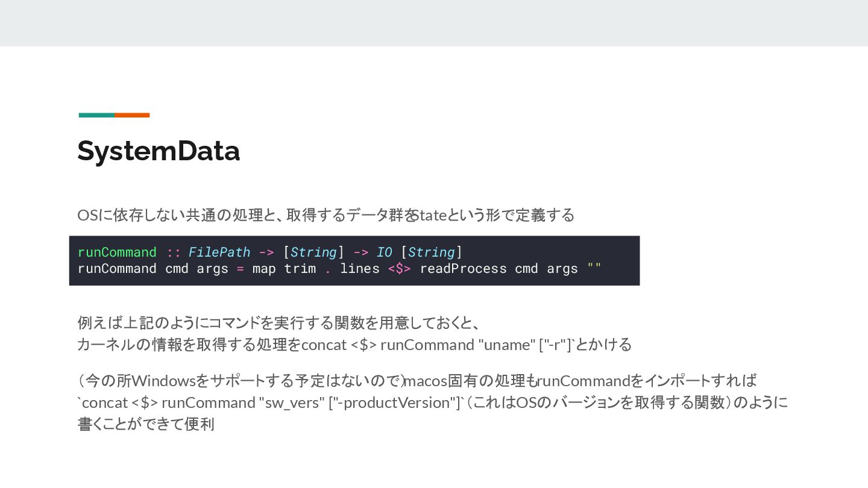This screenshot has height=488, width=868.
Task: Click the green runCommand name in the code's first line
Action: point(117,252)
